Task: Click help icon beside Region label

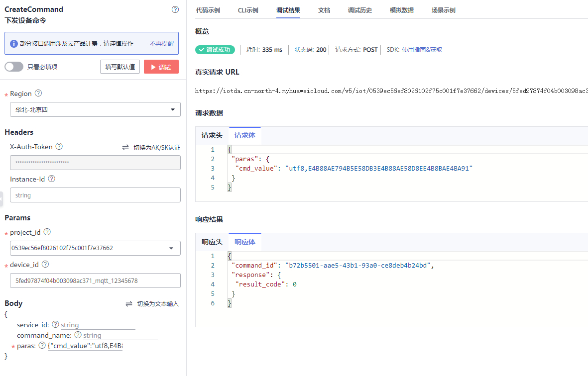Action: (x=38, y=93)
